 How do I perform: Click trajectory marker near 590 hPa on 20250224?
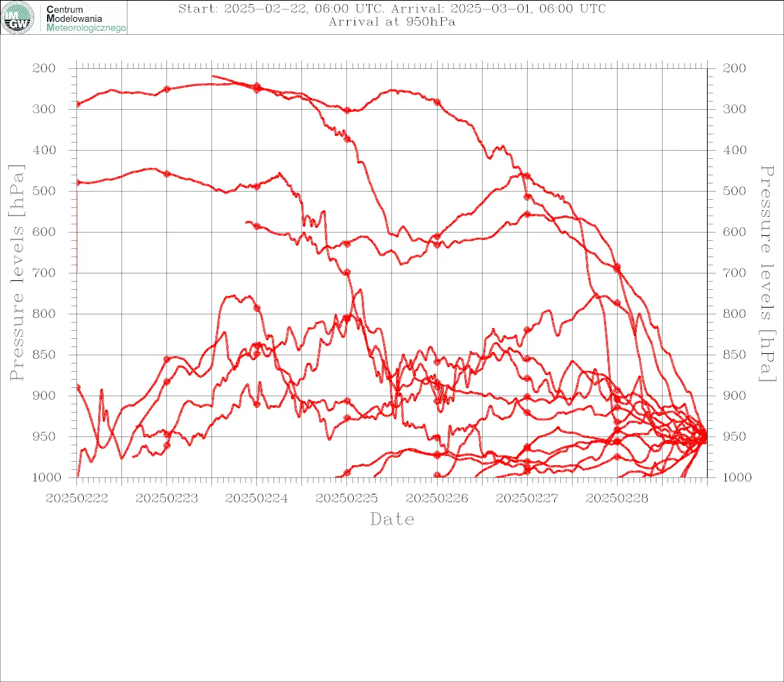[257, 226]
